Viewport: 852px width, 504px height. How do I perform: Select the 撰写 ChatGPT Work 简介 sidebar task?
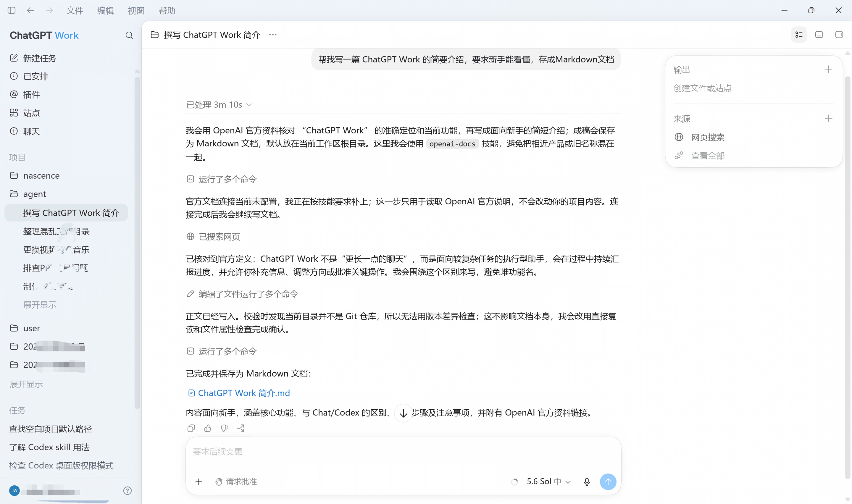click(67, 213)
